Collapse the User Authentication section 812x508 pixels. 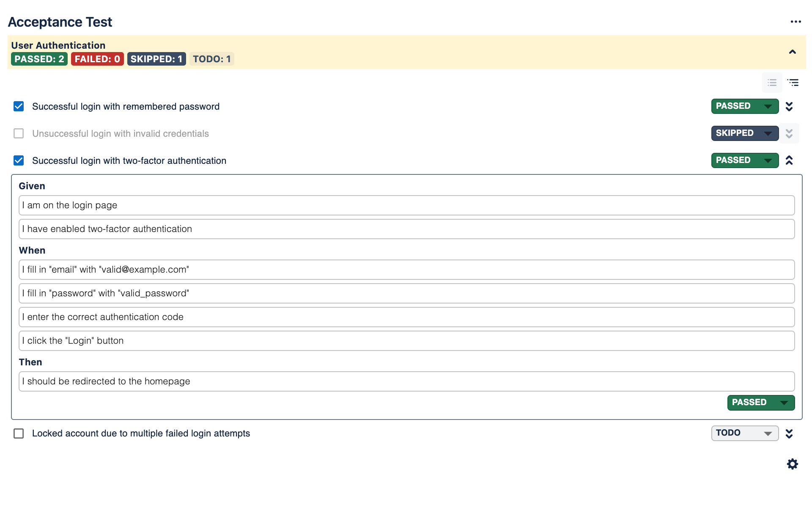[793, 52]
